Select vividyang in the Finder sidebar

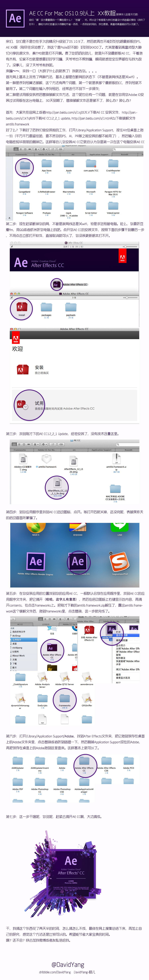tap(17, 647)
